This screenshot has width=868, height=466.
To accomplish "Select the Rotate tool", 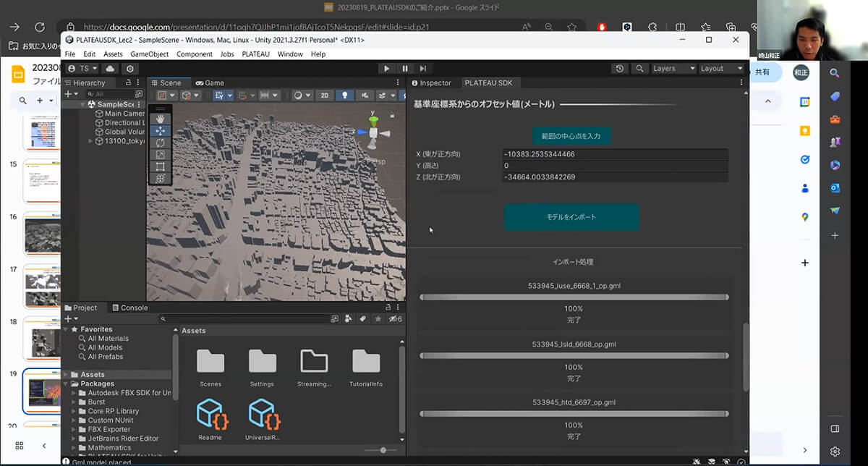I will [x=160, y=143].
